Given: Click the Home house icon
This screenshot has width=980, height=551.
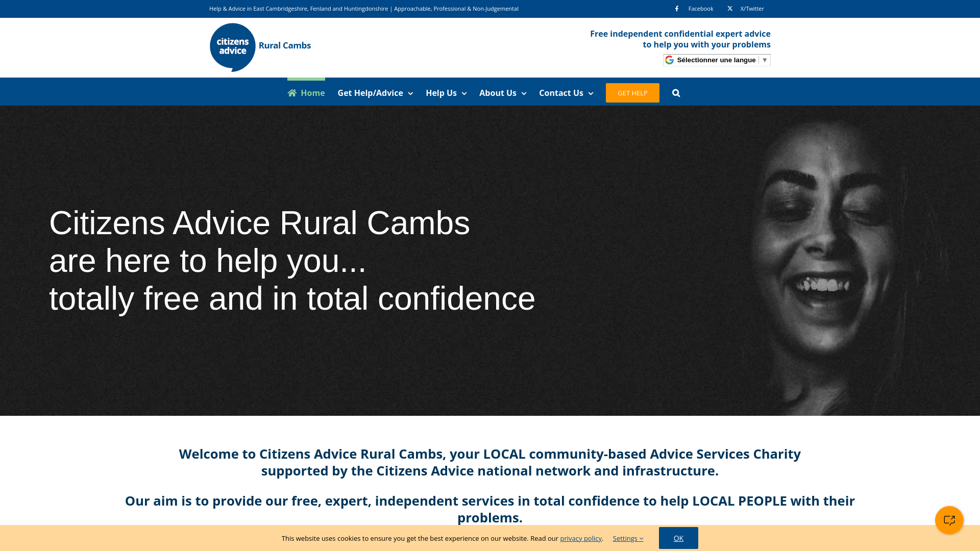Looking at the screenshot, I should tap(292, 93).
